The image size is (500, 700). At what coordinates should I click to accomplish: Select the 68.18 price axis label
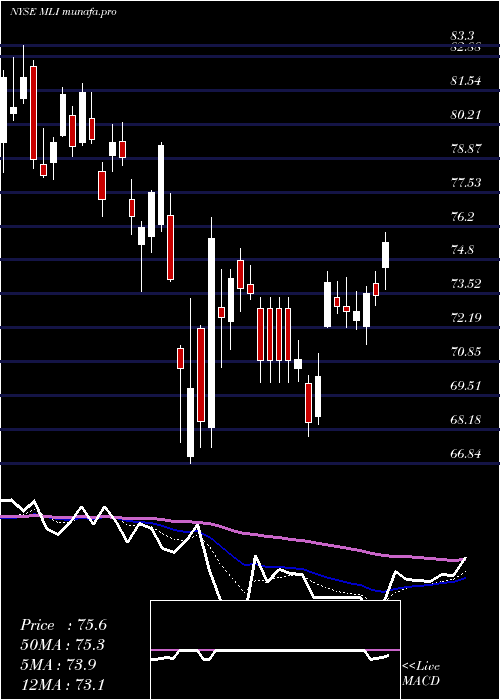click(466, 420)
